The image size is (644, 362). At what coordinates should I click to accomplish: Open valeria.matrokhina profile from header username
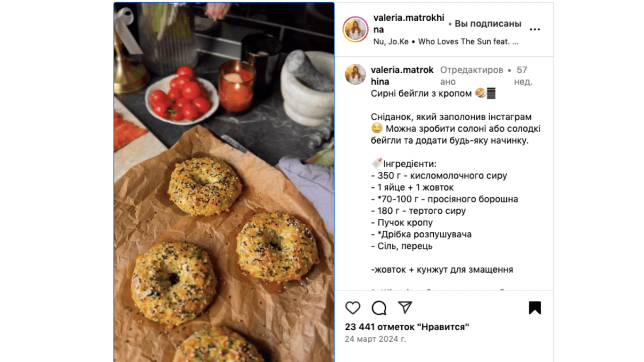tap(409, 24)
